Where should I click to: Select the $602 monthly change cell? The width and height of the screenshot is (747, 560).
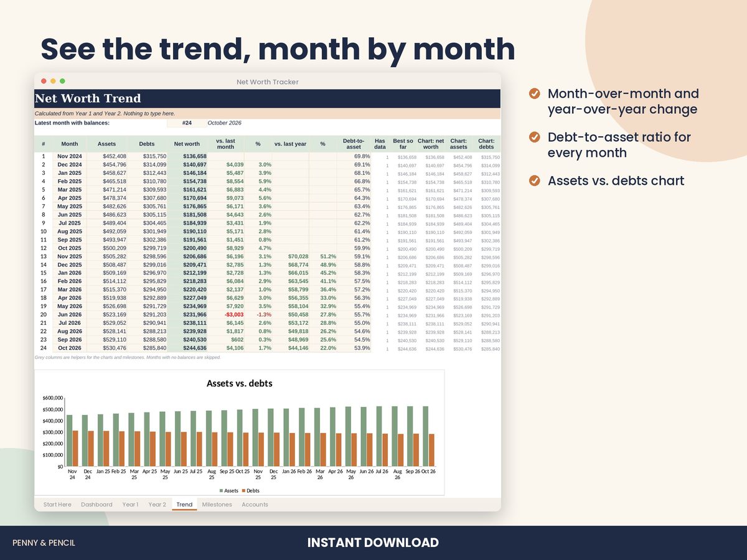click(x=225, y=339)
